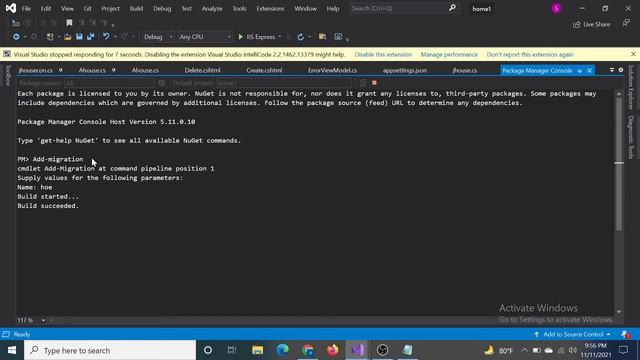This screenshot has height=360, width=640.
Task: Click the Search (Ctrl+Q) input field
Action: 399,8
